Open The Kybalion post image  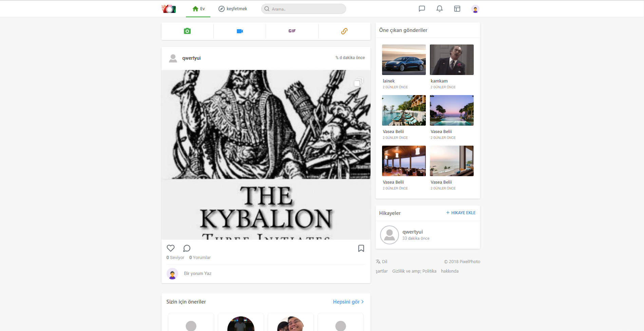tap(266, 155)
